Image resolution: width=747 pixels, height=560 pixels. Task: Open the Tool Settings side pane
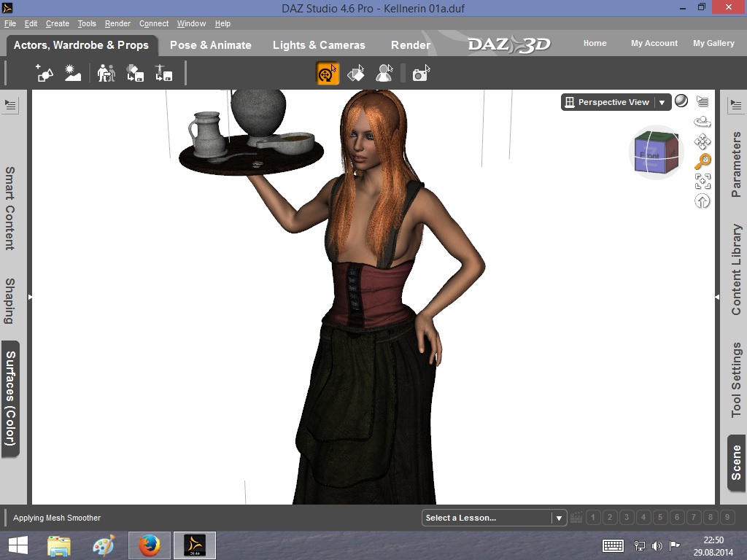736,380
